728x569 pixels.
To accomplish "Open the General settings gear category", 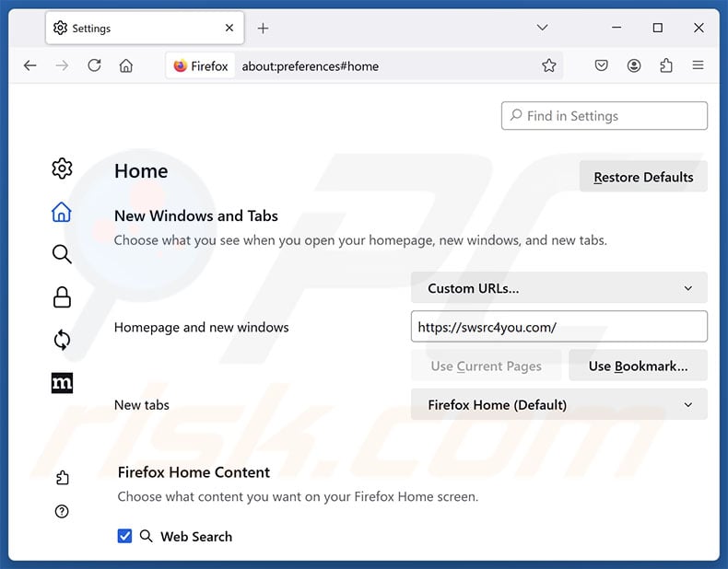I will 62,168.
